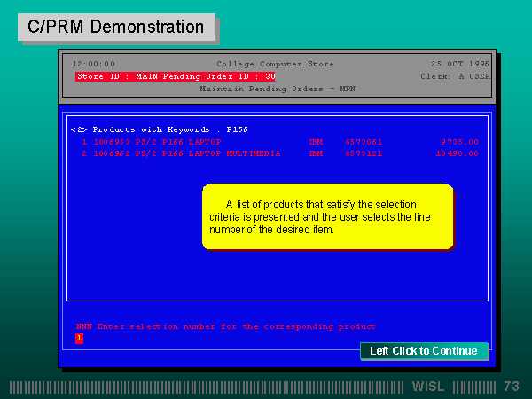Click the 25 OCT 1996 date
This screenshot has width=532, height=399.
460,64
